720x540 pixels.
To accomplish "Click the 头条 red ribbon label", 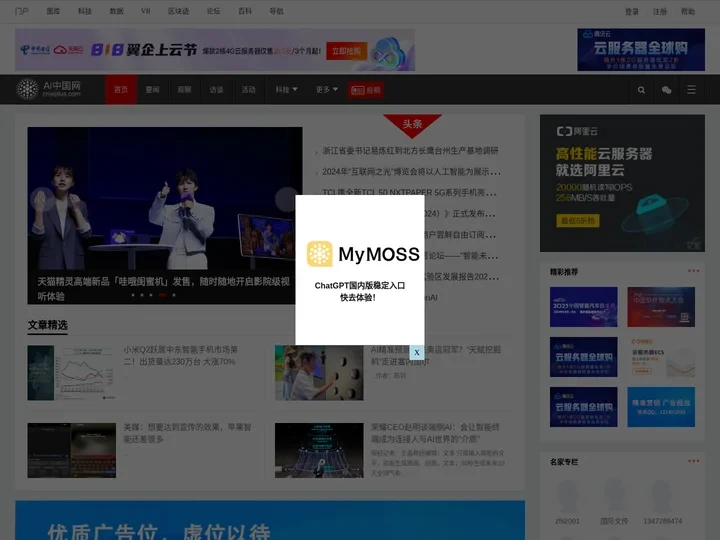I will (412, 124).
